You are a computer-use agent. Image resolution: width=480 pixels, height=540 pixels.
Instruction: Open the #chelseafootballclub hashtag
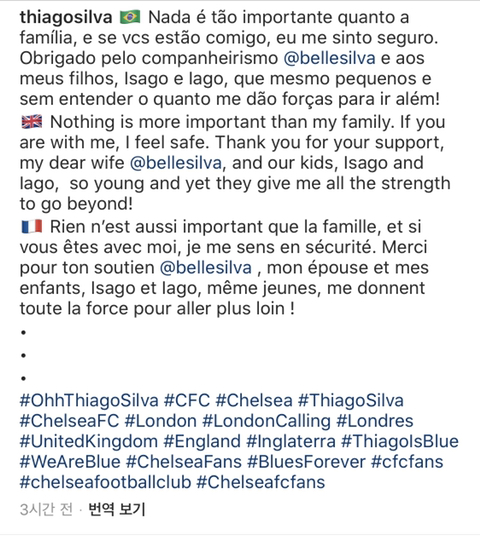[x=105, y=482]
